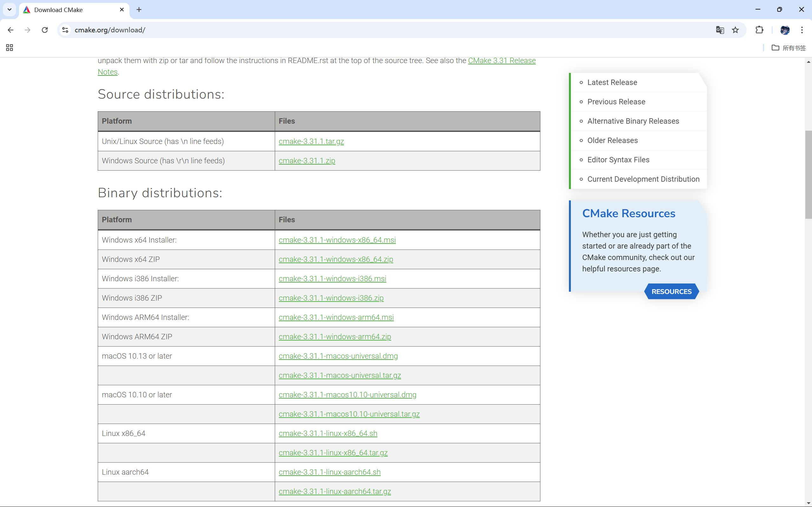Download cmake-3.31.1-linux-aarch64.tar.gz
Image resolution: width=812 pixels, height=507 pixels.
coord(334,491)
